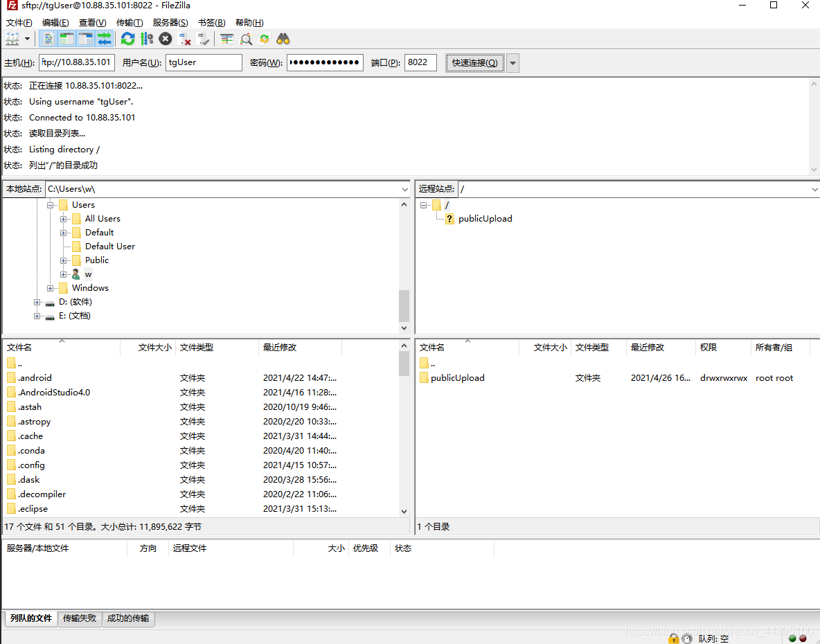Open the 传输(T) menu
This screenshot has width=820, height=644.
click(130, 23)
